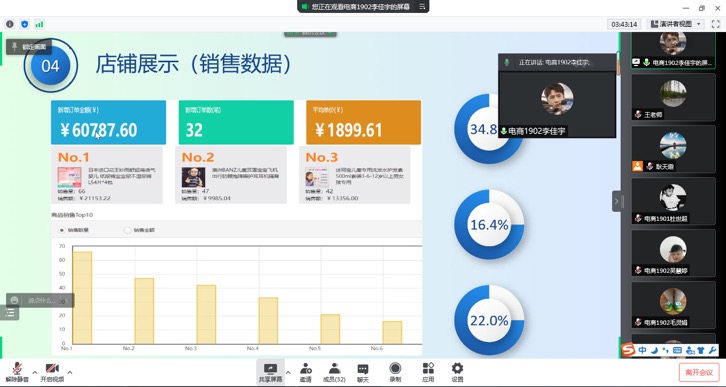726x387 pixels.
Task: Start recording with 录制 icon
Action: tap(395, 373)
